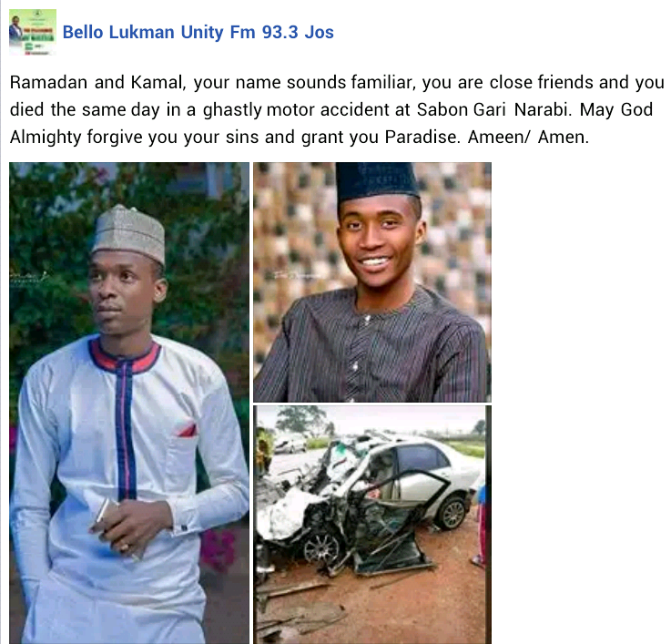Viewport: 671px width, 644px height.
Task: Click the words 'Ameen/ Amen.' in post
Action: (x=528, y=138)
